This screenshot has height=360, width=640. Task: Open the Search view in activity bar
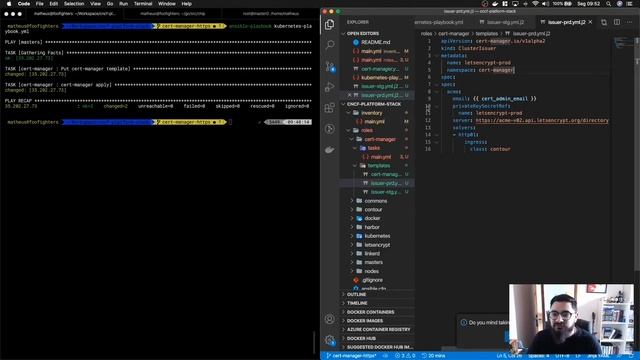tap(330, 44)
